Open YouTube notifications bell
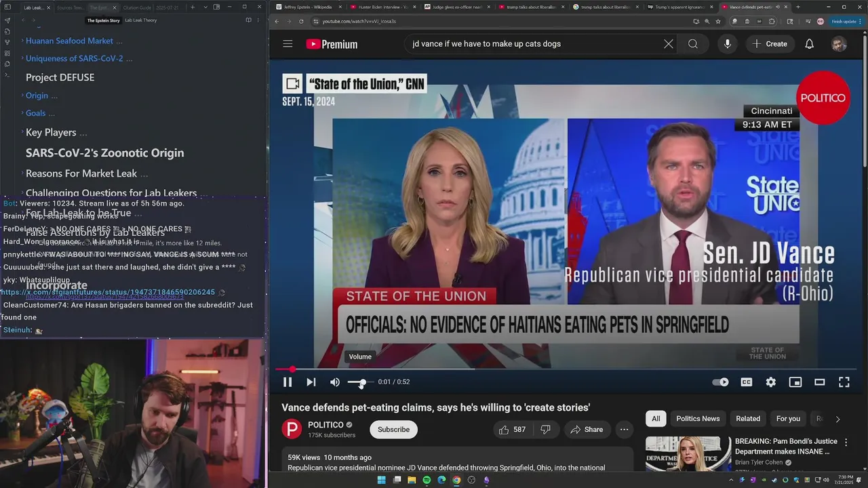This screenshot has height=488, width=868. (809, 44)
